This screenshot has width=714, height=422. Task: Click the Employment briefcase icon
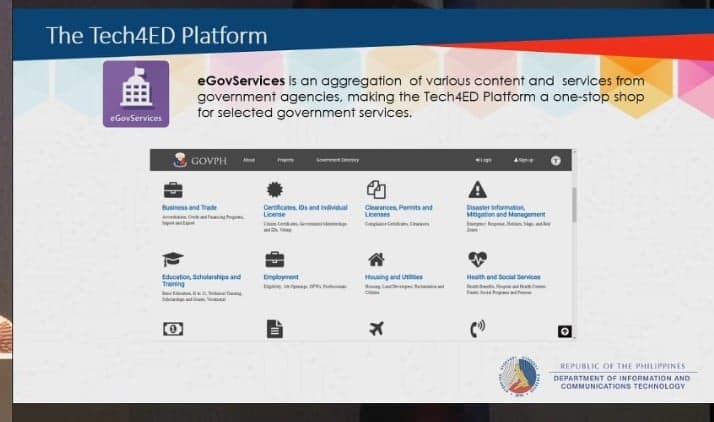click(x=274, y=259)
